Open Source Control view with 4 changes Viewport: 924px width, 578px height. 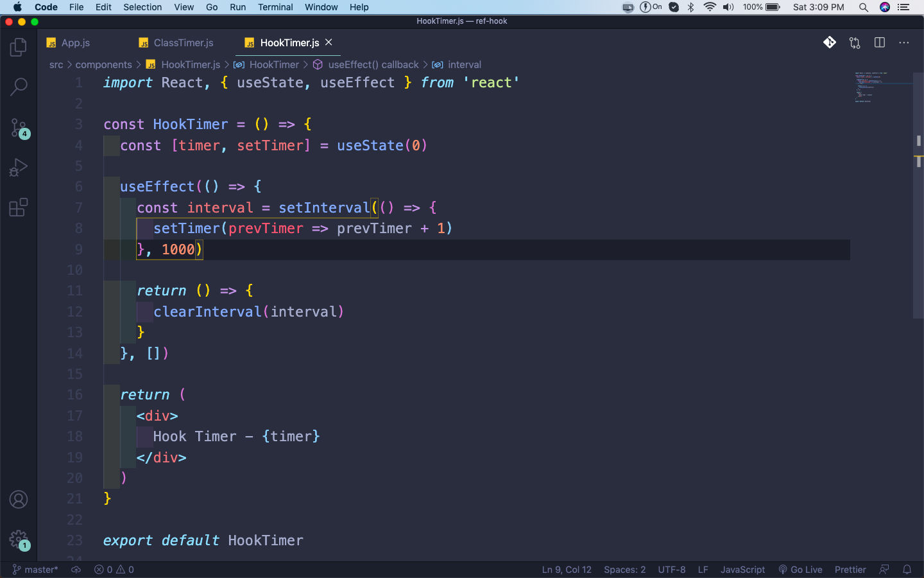(x=19, y=128)
